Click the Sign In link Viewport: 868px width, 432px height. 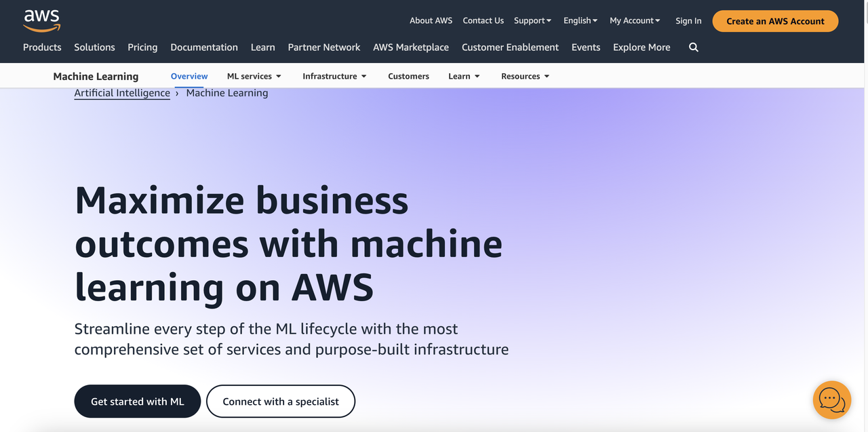point(688,21)
